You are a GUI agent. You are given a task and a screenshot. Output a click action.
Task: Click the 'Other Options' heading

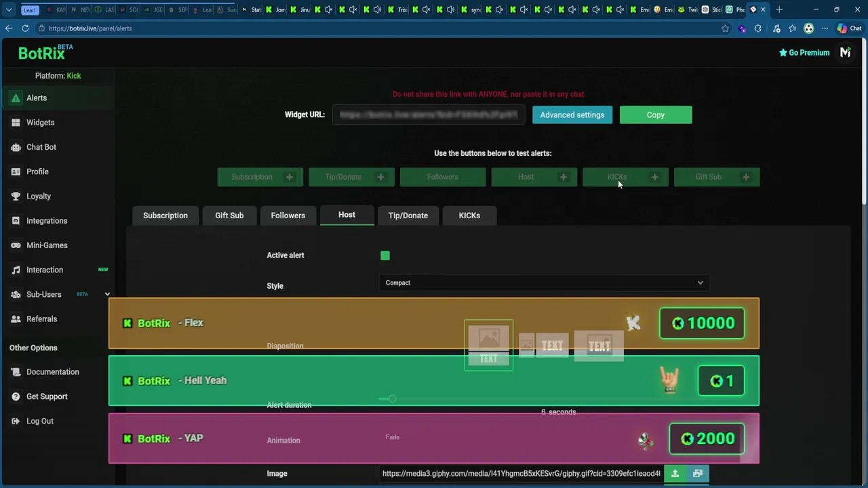tap(33, 348)
